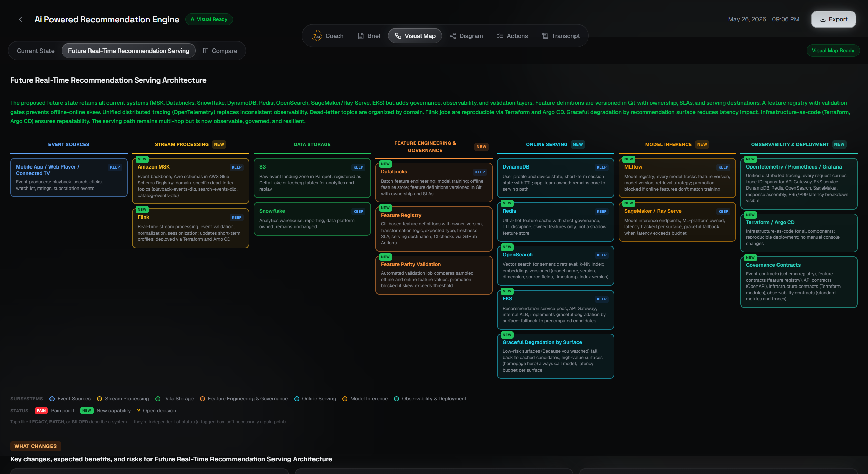Click the Feature Engineering & Governance legend circle
The height and width of the screenshot is (474, 868).
[x=202, y=399]
